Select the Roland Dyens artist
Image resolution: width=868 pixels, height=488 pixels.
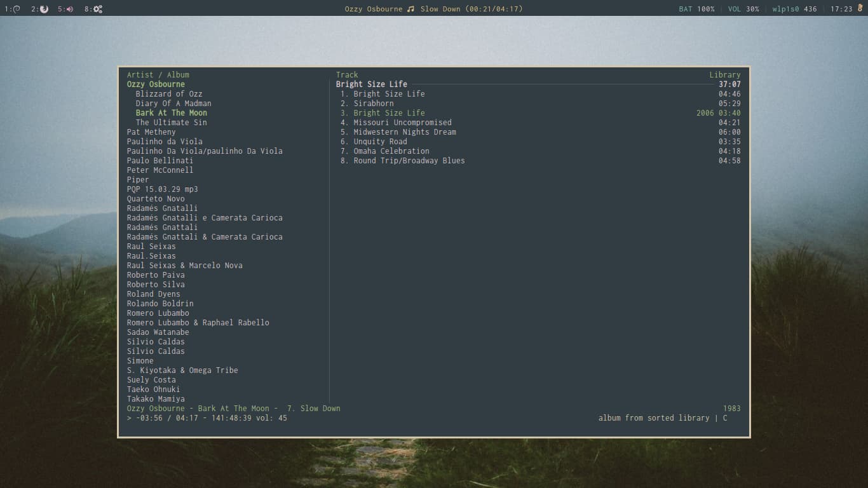pos(153,294)
